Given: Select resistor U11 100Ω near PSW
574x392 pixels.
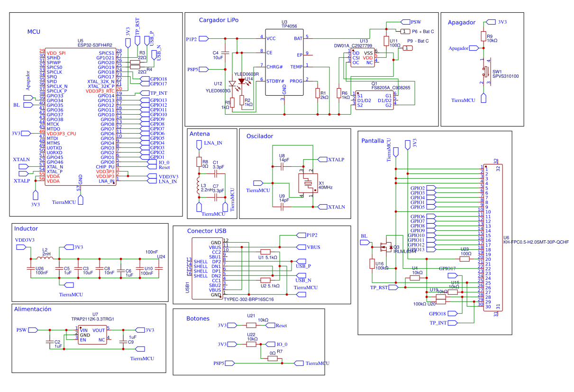Looking at the screenshot, I should click(386, 41).
